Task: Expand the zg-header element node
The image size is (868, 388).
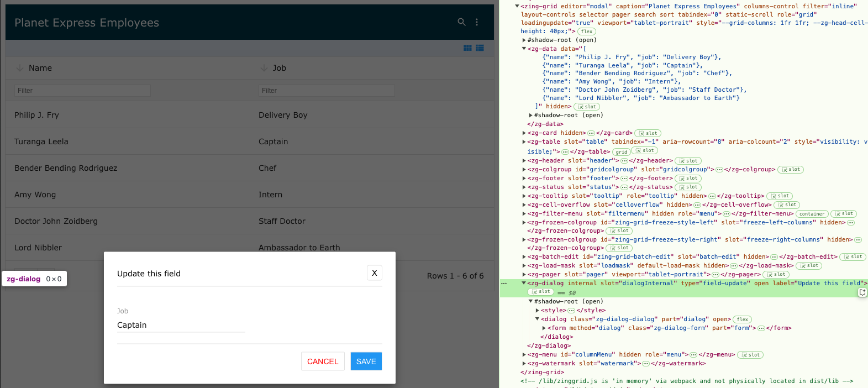Action: [x=524, y=161]
